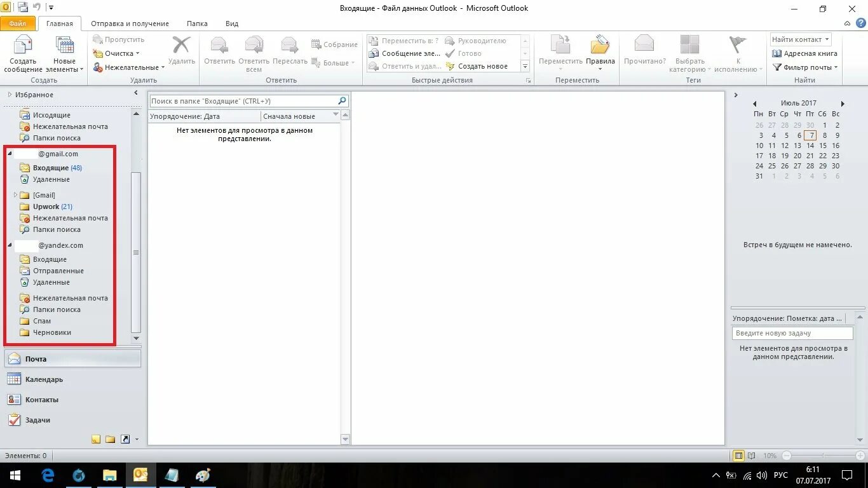Open the Черновики drafts folder
The image size is (868, 488).
(x=45, y=332)
